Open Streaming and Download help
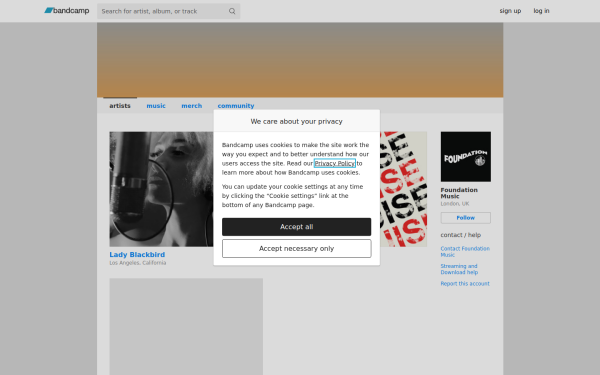The height and width of the screenshot is (375, 600). pos(459,269)
